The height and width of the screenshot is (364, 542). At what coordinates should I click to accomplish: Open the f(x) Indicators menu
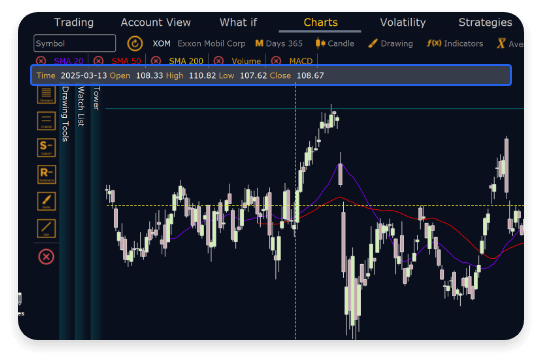(x=455, y=44)
